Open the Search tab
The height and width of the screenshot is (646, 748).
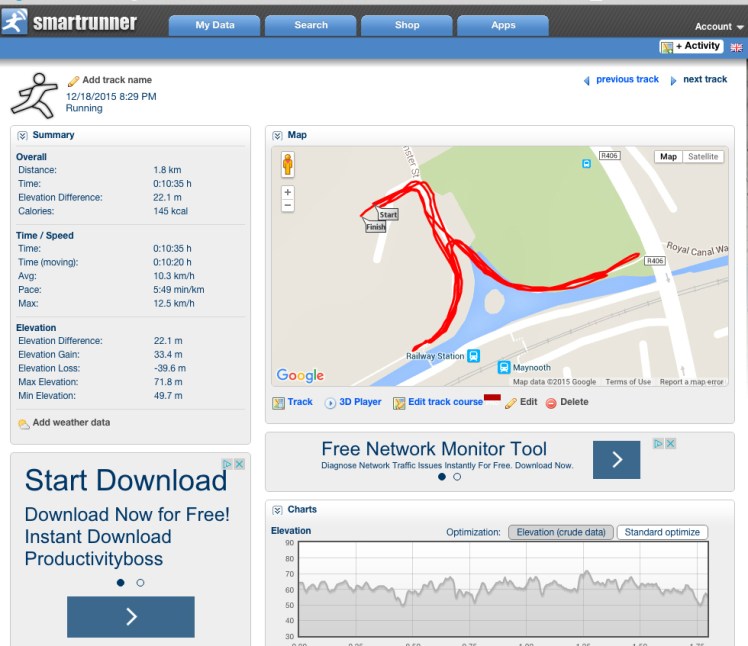click(311, 25)
